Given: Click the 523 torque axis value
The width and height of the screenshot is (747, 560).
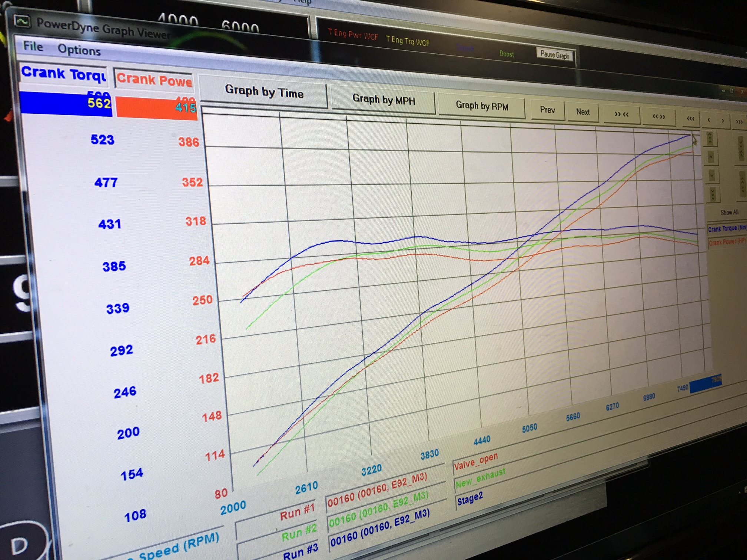Looking at the screenshot, I should click(103, 140).
